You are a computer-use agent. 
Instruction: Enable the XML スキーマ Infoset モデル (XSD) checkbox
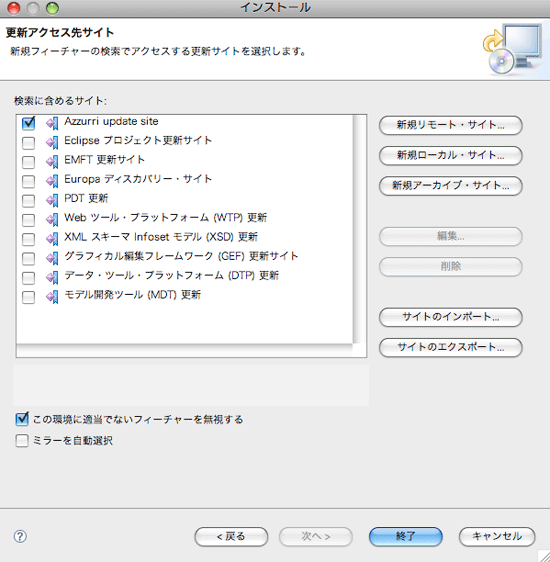pos(28,240)
